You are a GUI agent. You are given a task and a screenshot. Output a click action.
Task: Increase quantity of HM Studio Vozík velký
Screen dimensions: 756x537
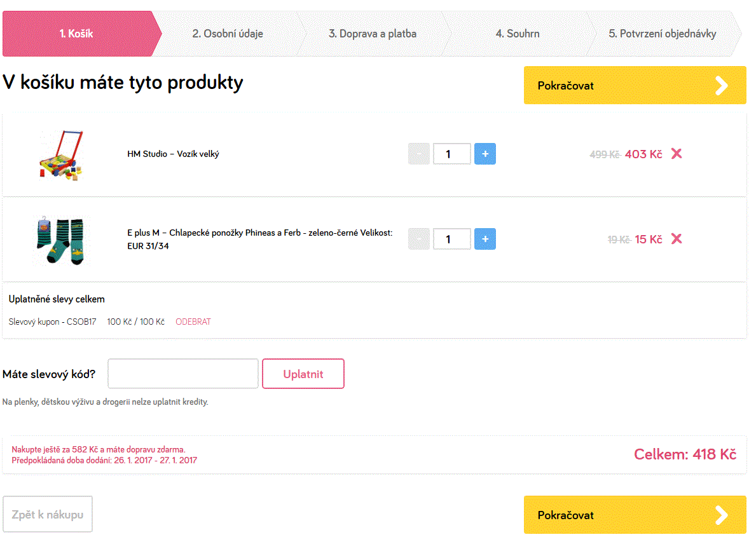[x=485, y=154]
